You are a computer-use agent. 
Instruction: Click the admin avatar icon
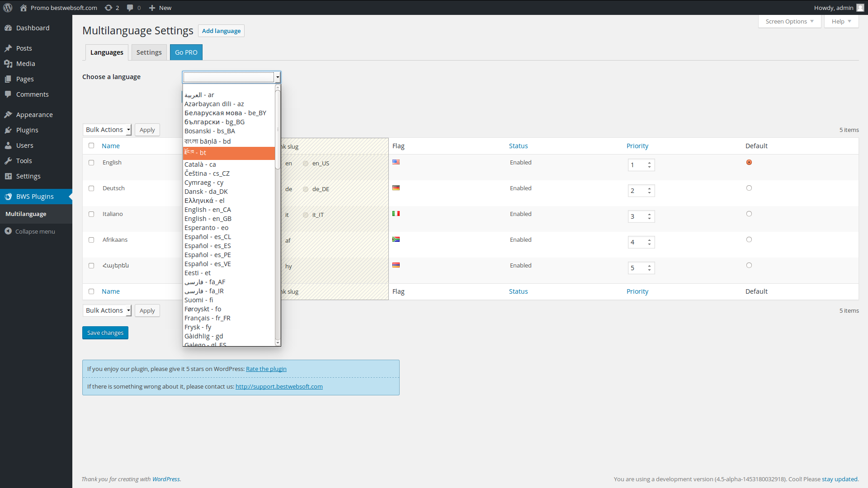coord(860,8)
